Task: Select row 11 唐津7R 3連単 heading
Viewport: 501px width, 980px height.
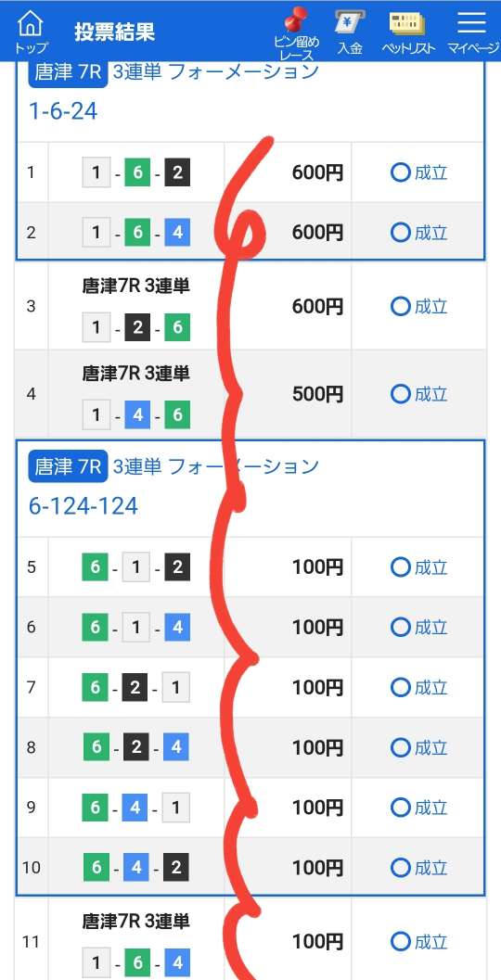Action: point(136,922)
